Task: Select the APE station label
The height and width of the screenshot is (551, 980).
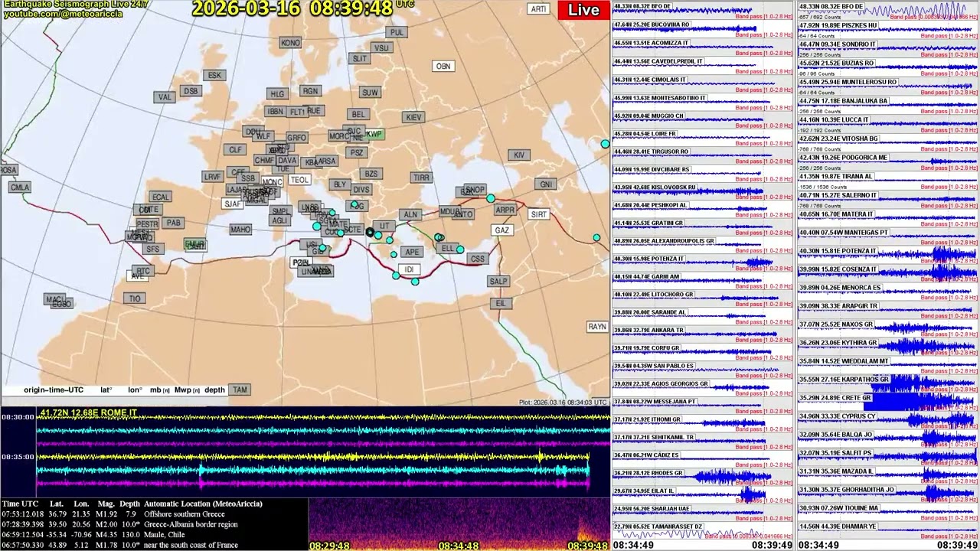Action: coord(412,252)
